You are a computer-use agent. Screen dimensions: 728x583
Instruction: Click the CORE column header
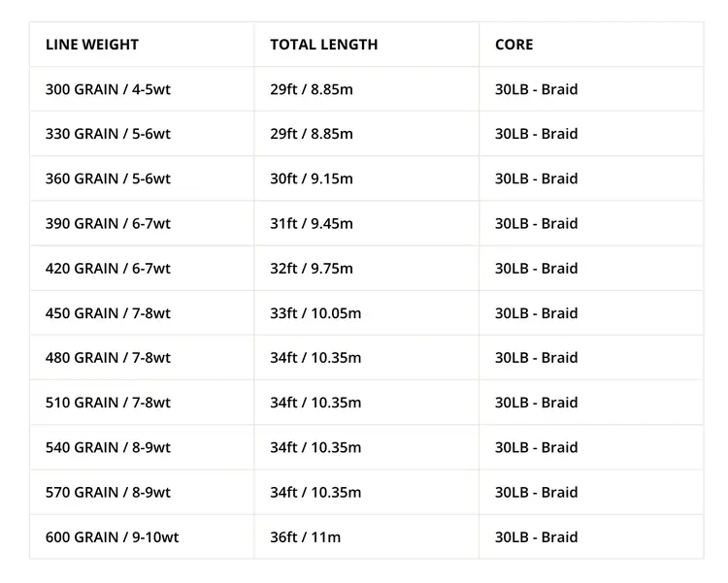[x=513, y=45]
